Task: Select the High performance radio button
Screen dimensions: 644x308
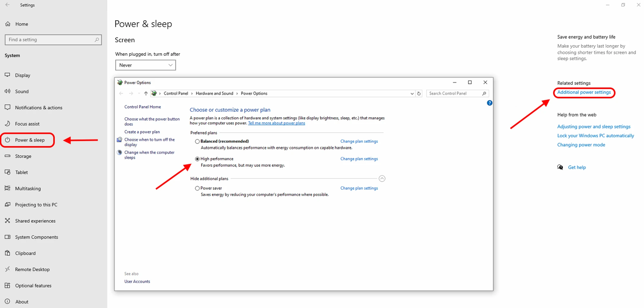Action: 197,159
